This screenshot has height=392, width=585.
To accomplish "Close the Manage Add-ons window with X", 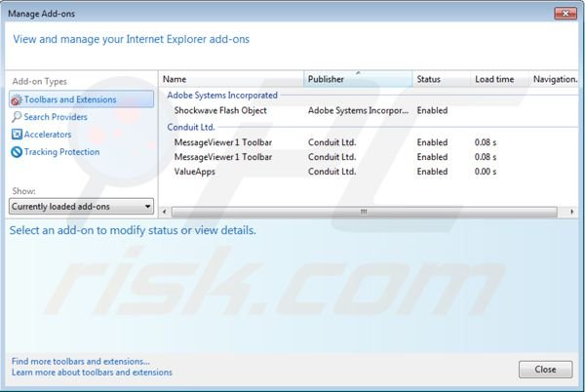I will pyautogui.click(x=565, y=14).
